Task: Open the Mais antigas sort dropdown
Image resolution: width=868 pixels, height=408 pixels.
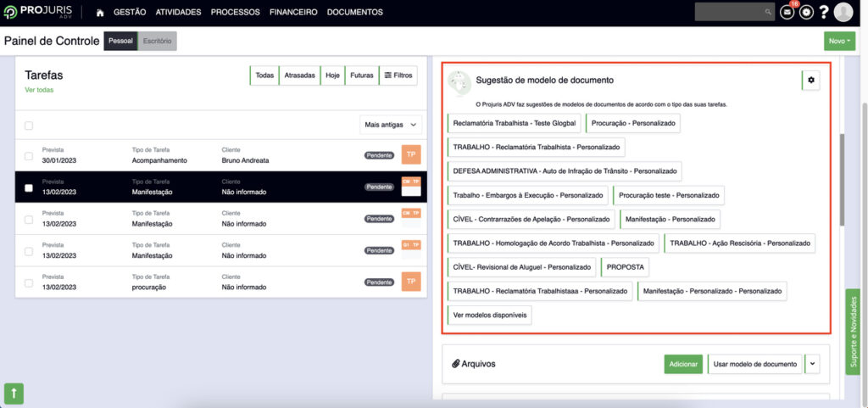Action: tap(391, 125)
